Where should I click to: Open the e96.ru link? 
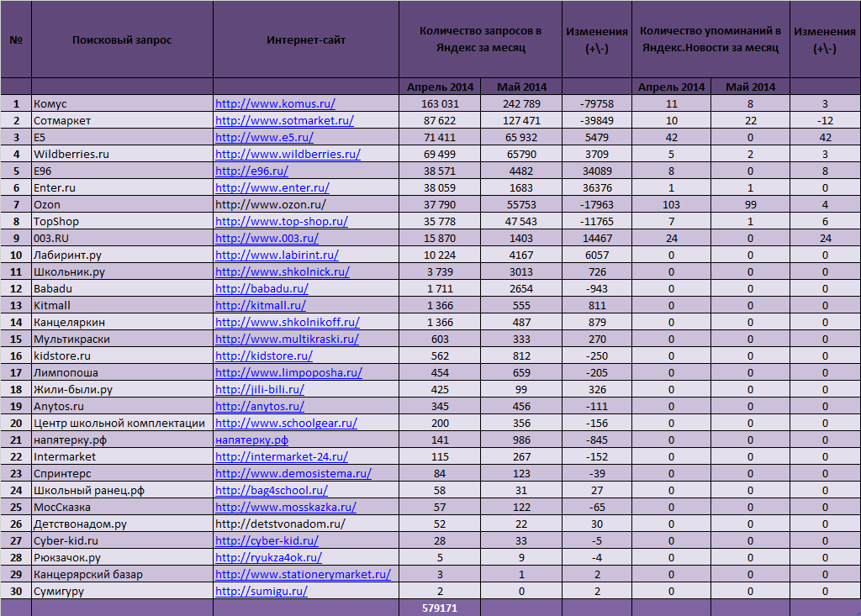coord(251,171)
